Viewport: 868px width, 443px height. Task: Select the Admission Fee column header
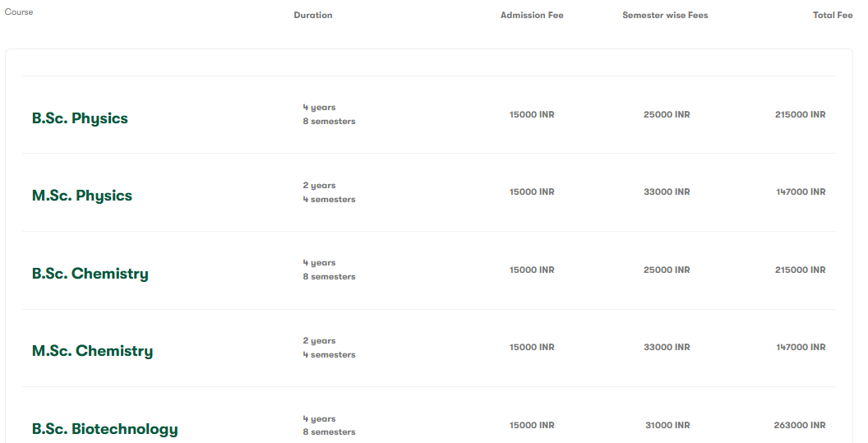[x=532, y=16]
